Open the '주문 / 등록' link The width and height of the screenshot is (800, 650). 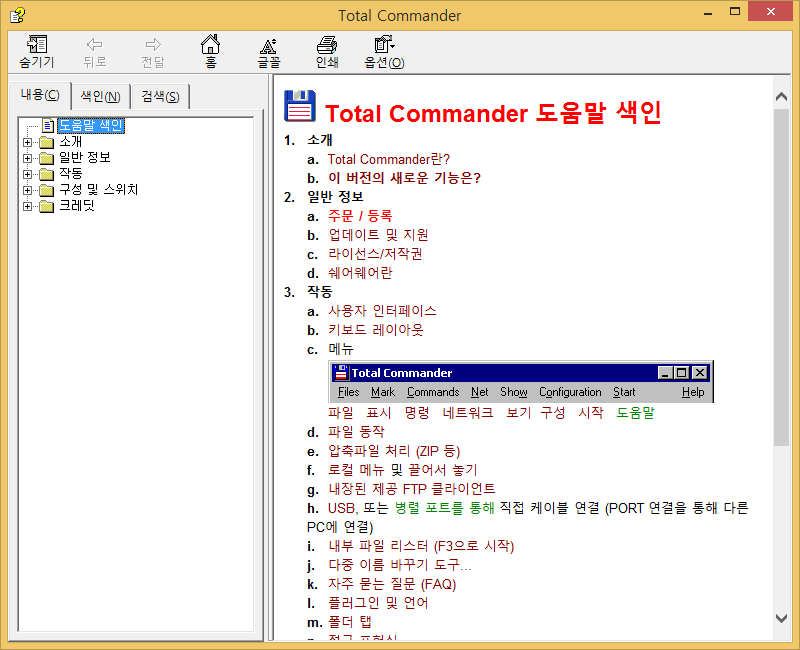pos(360,216)
